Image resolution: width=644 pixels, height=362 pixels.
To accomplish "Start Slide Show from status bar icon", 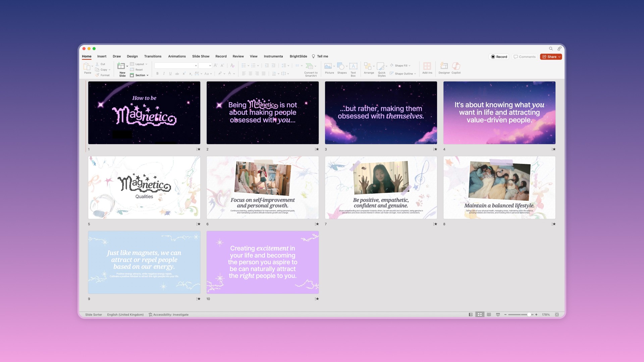I will point(498,315).
